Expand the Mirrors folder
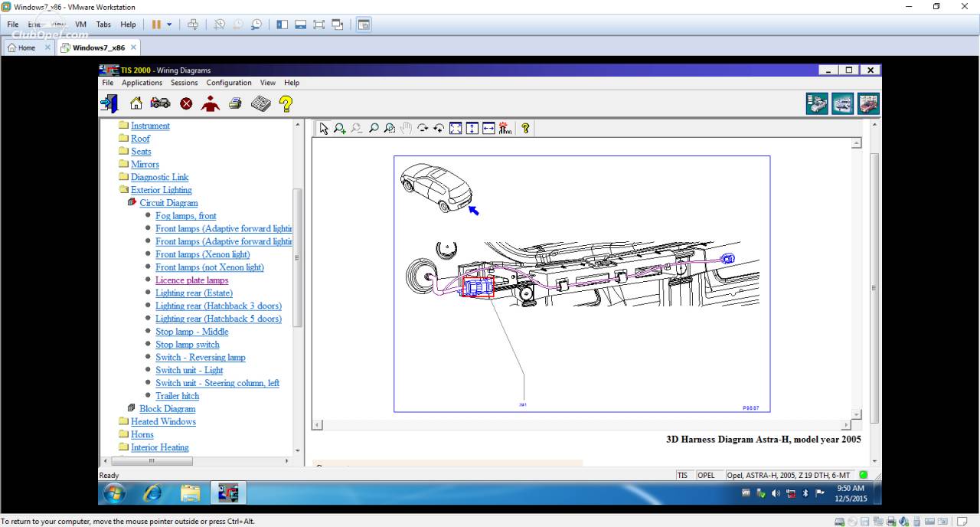The height and width of the screenshot is (527, 980). (123, 164)
